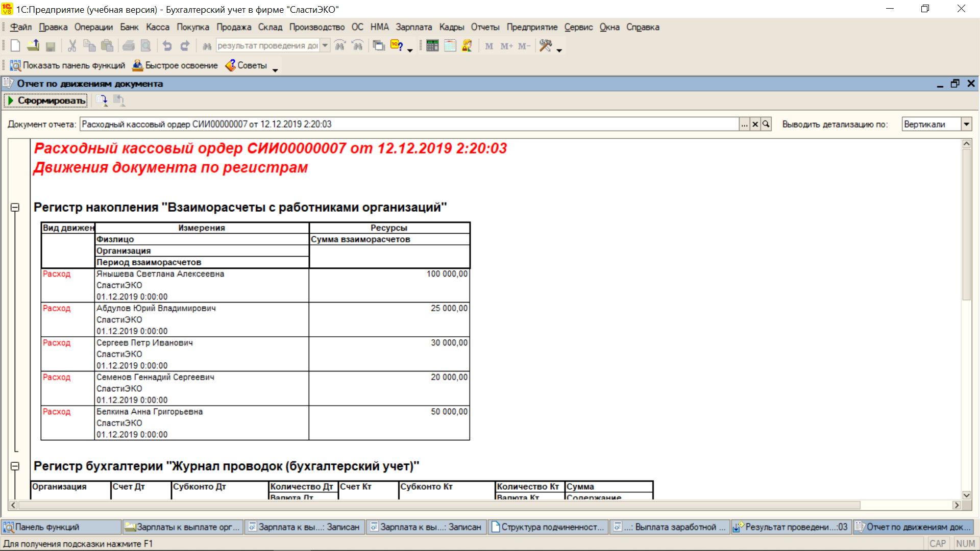This screenshot has height=551, width=980.
Task: Switch to Структура подчиненности window tab
Action: tap(548, 527)
